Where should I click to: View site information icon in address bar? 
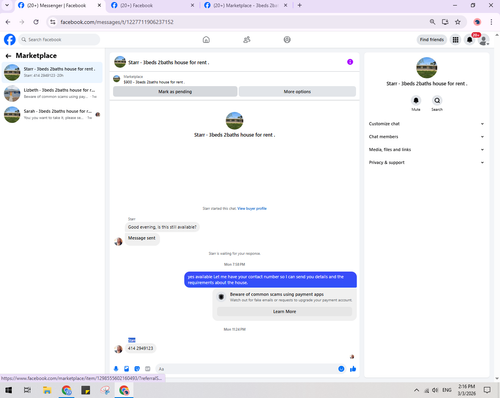click(53, 22)
